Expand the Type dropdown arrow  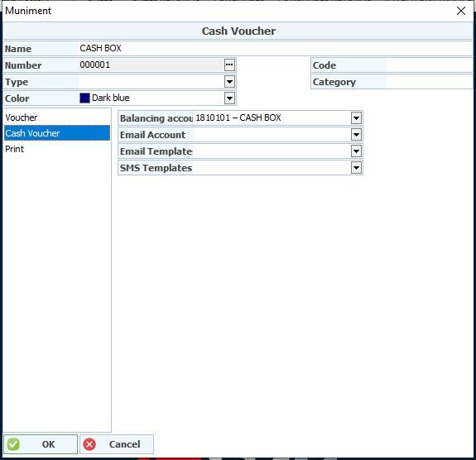click(229, 82)
